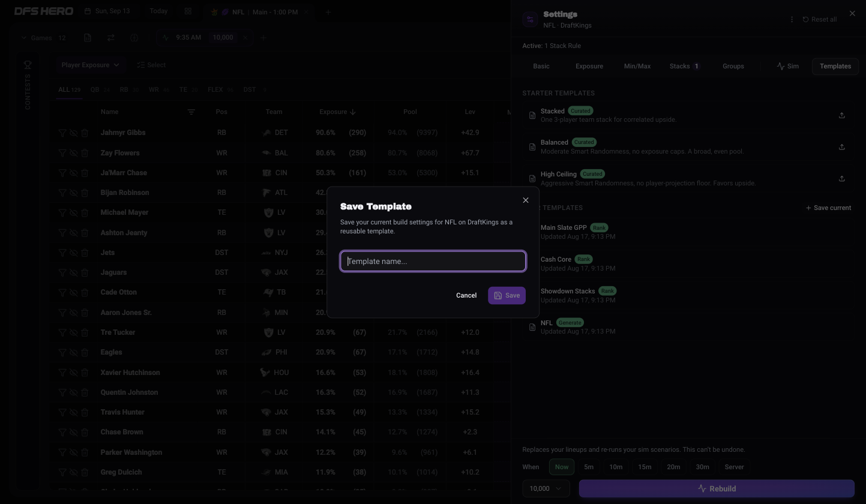The width and height of the screenshot is (866, 504).
Task: Filter on Jahmyr Gibbs row funnel icon
Action: click(62, 133)
